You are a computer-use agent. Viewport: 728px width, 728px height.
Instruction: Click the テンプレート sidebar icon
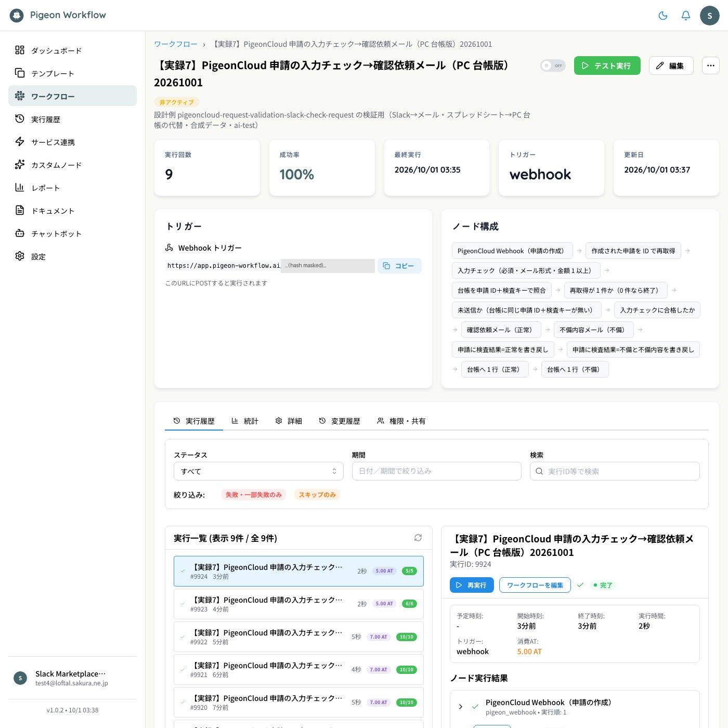point(20,73)
